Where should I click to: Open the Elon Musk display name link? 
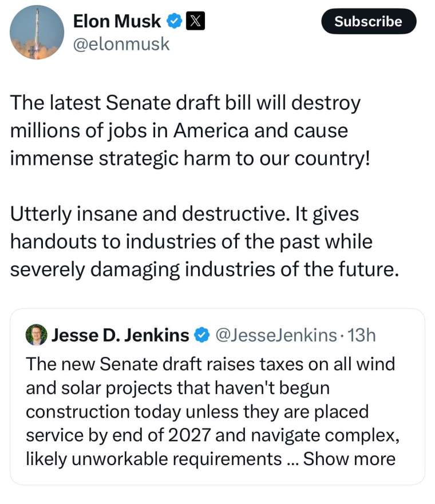pyautogui.click(x=117, y=21)
